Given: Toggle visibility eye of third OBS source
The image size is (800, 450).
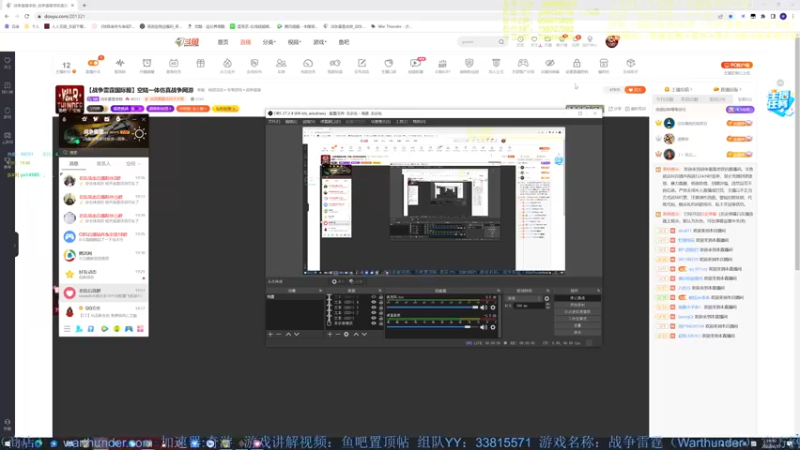Looking at the screenshot, I should [373, 308].
